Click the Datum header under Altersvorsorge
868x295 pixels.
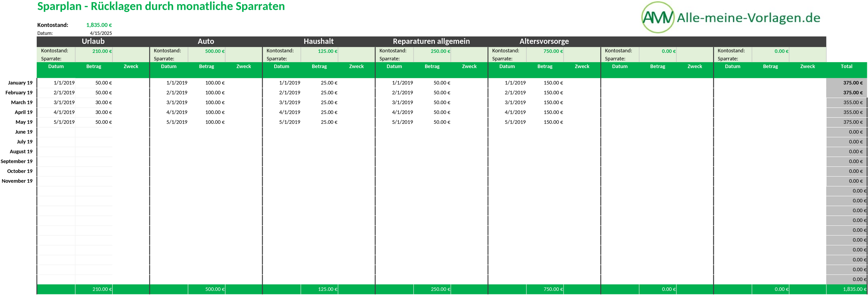tap(507, 66)
